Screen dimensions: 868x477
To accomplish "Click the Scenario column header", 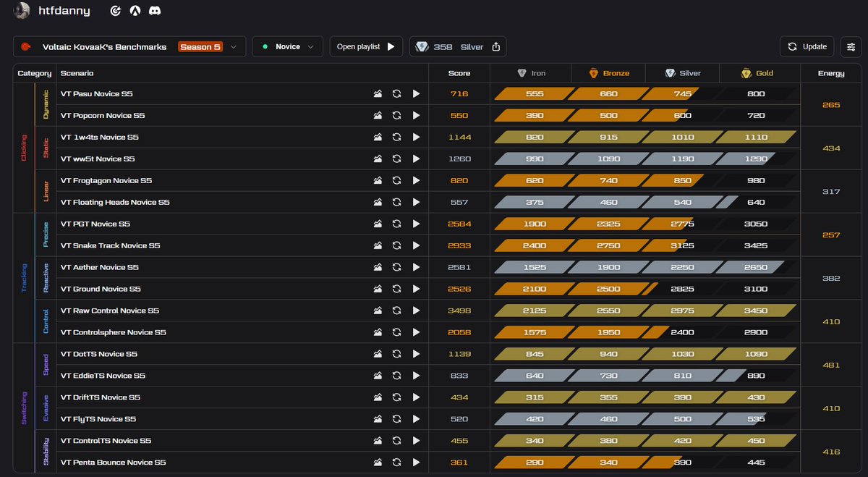I will pos(77,73).
